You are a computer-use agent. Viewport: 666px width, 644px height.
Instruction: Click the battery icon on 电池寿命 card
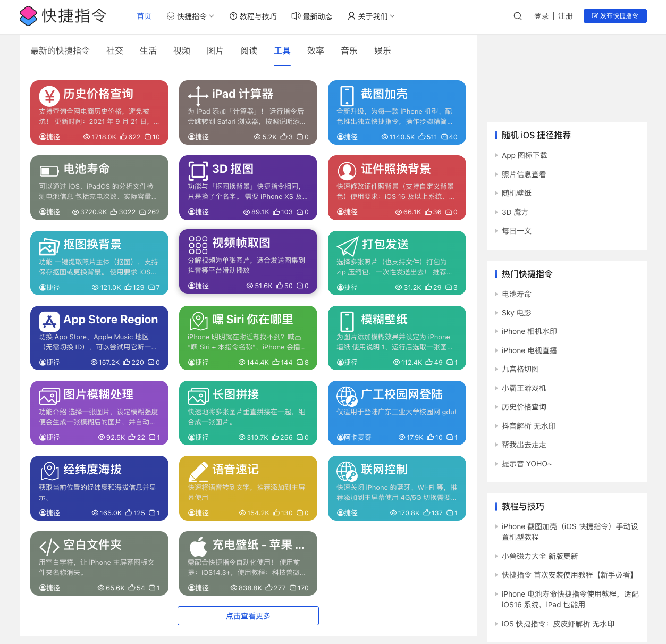coord(49,171)
